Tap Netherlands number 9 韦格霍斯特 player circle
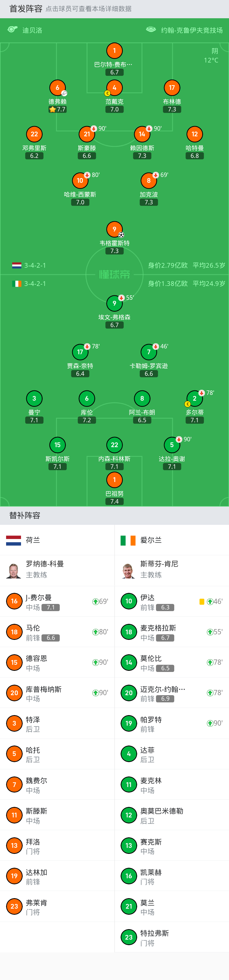This screenshot has height=980, width=229. [114, 229]
